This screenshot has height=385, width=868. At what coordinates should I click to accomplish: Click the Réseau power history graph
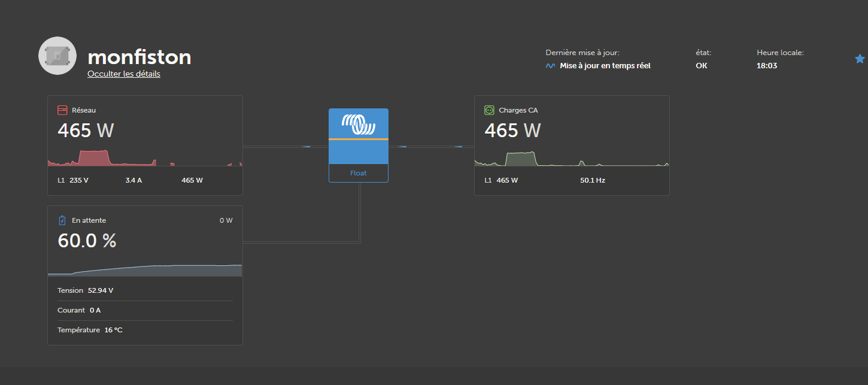coord(145,157)
